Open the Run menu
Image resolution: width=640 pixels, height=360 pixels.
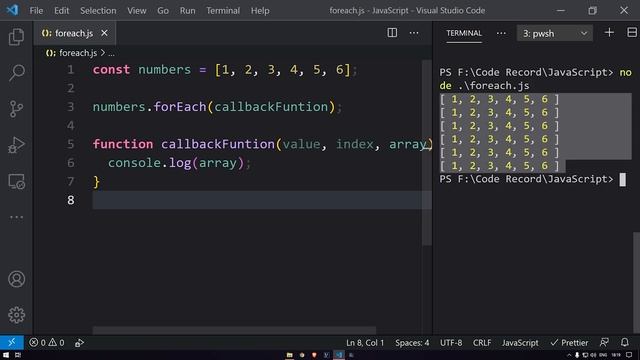tap(187, 11)
